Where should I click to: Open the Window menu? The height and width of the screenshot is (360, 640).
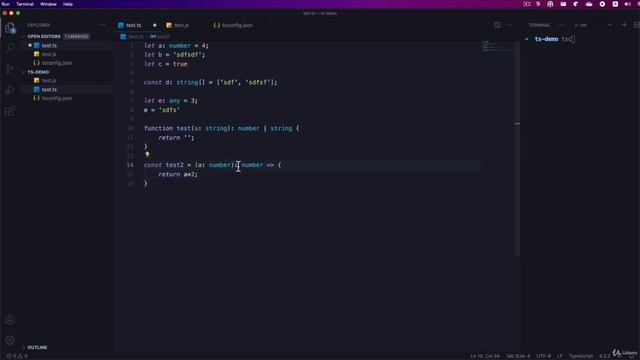click(x=48, y=4)
